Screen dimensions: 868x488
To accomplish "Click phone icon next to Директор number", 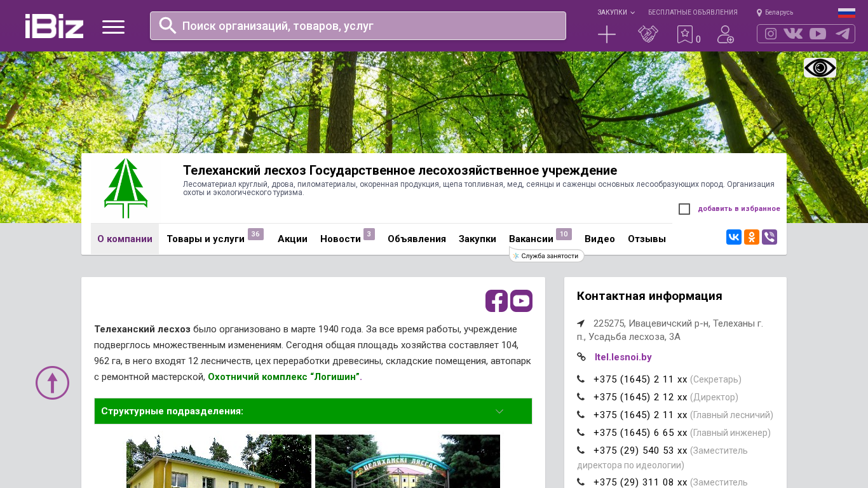I will (x=581, y=397).
